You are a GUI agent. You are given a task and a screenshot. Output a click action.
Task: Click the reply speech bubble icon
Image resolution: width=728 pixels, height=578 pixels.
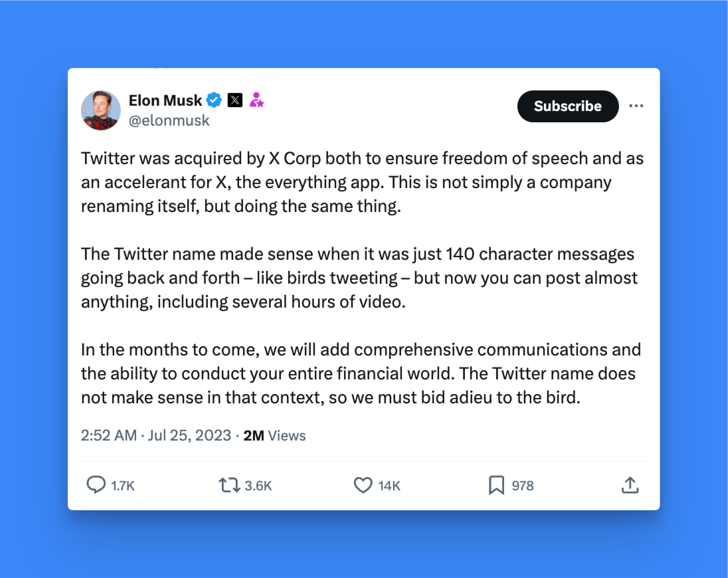[x=96, y=485]
